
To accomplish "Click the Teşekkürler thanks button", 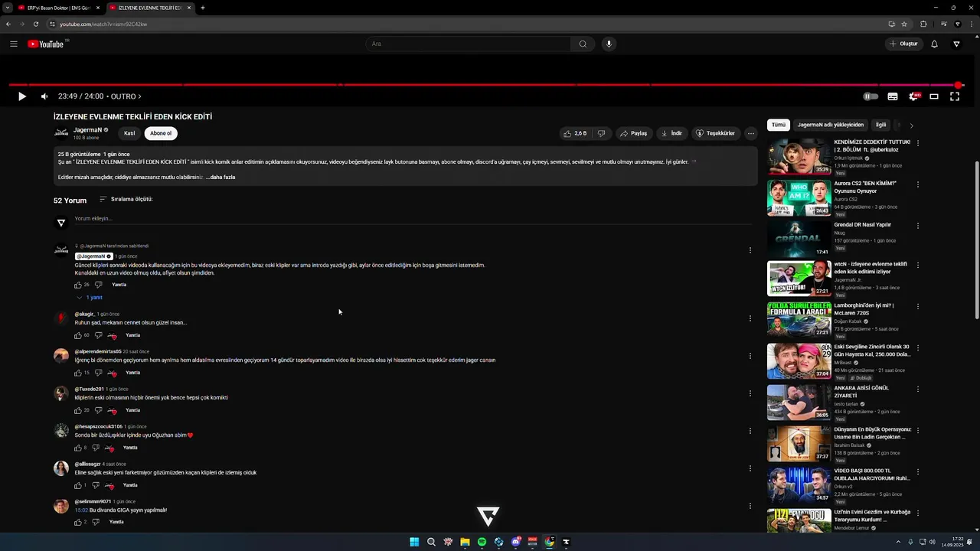I will pos(715,133).
